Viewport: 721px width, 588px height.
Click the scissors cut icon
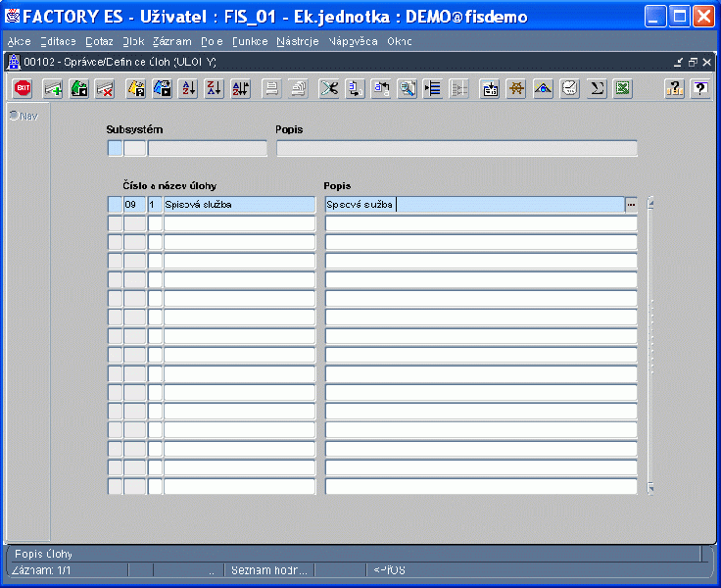[329, 88]
